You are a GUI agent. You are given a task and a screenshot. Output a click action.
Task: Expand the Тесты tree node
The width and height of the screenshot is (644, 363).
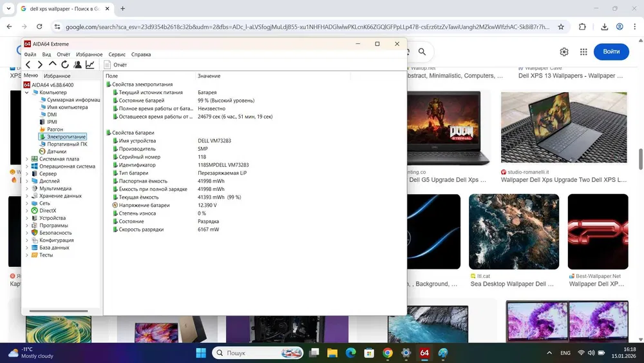point(26,255)
